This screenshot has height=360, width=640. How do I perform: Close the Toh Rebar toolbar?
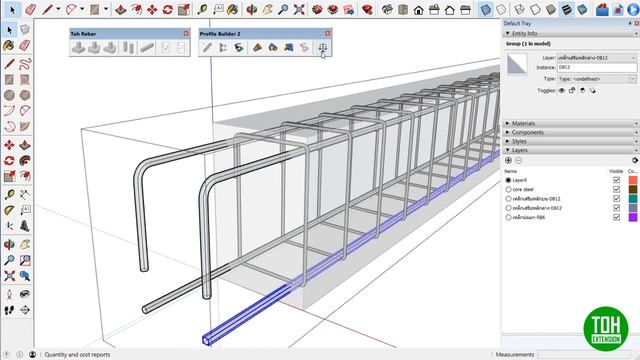click(x=186, y=33)
